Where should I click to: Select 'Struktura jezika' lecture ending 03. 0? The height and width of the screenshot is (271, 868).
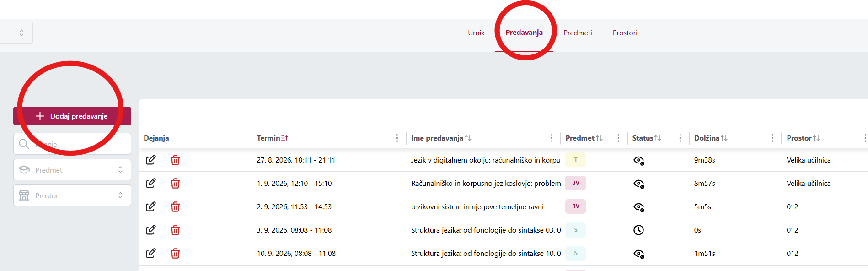pyautogui.click(x=486, y=230)
